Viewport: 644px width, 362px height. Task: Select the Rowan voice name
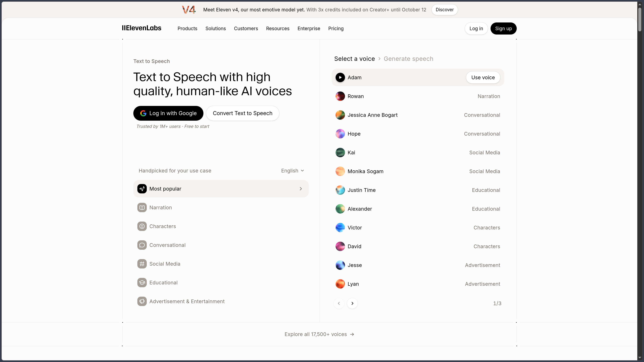pos(356,96)
